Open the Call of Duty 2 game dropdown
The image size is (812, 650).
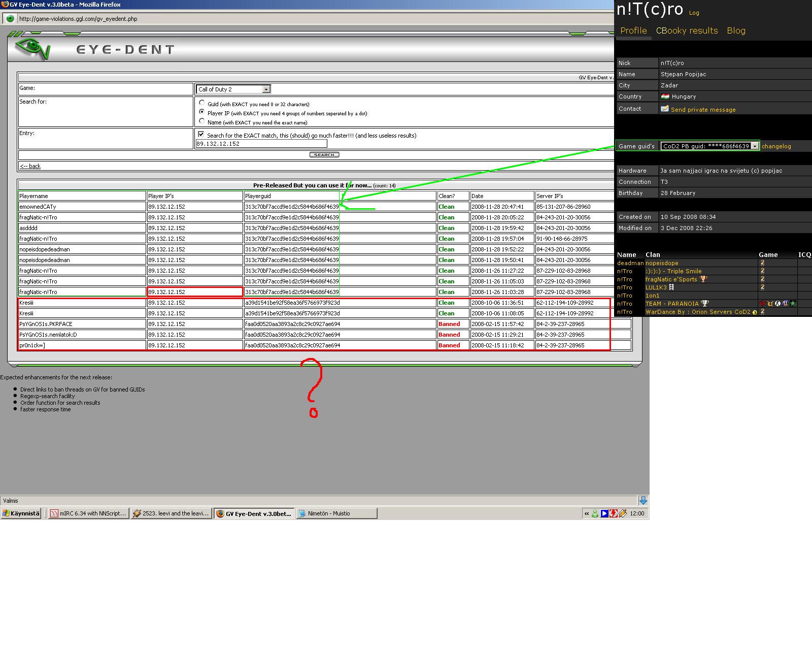coord(266,89)
